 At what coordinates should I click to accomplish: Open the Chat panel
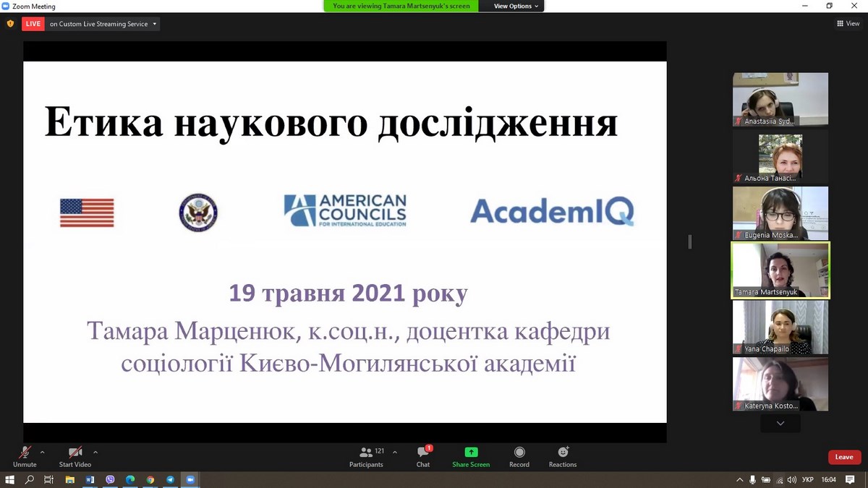pyautogui.click(x=423, y=455)
